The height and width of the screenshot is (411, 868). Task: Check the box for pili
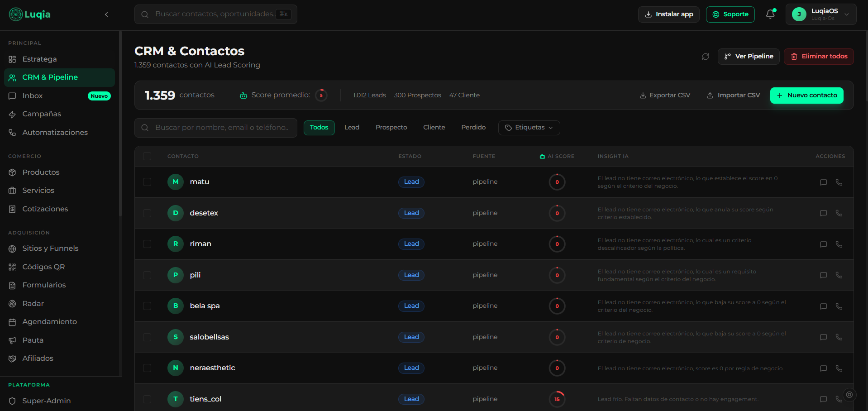pyautogui.click(x=147, y=275)
